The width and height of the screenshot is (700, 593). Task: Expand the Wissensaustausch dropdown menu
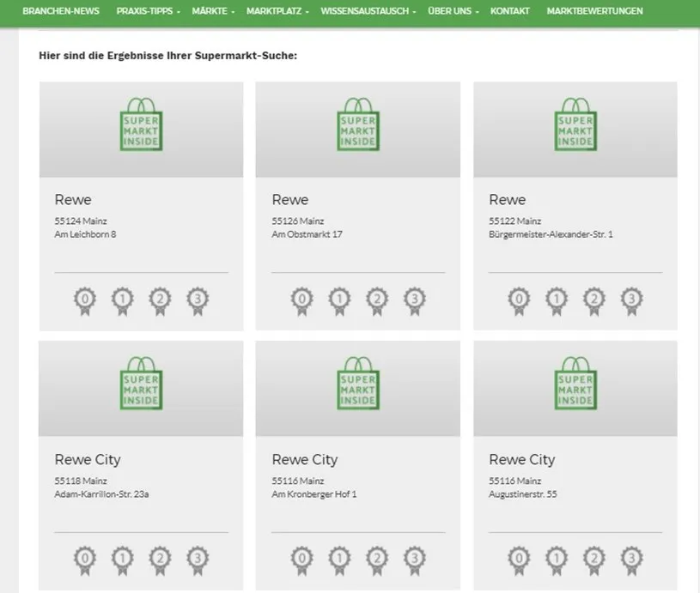click(x=368, y=11)
